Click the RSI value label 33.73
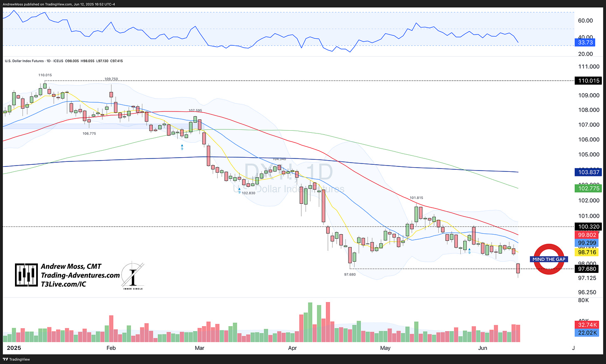The width and height of the screenshot is (606, 364). pyautogui.click(x=585, y=42)
